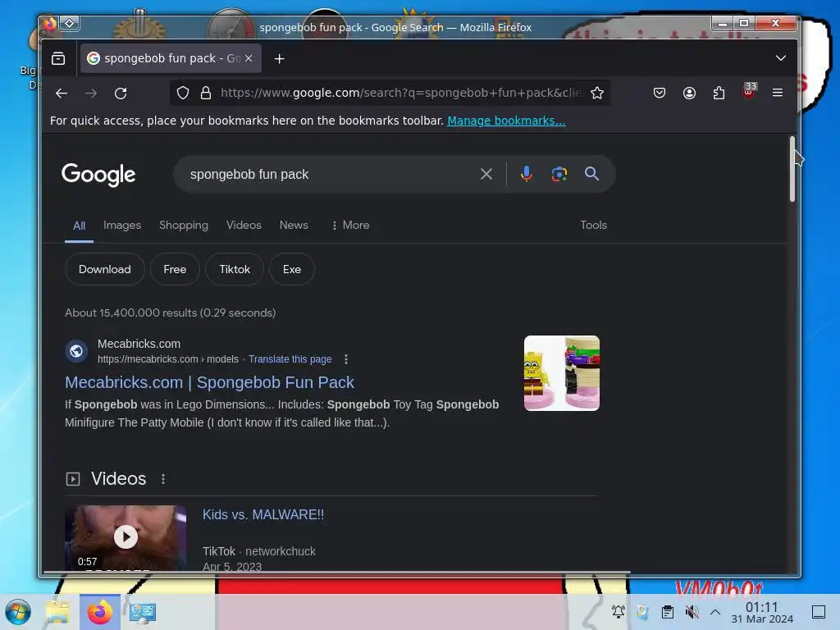Open system settings taskbar icon
The height and width of the screenshot is (630, 840).
142,612
